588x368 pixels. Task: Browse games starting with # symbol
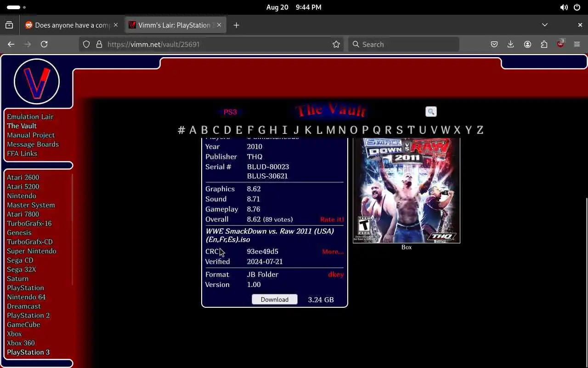point(181,130)
